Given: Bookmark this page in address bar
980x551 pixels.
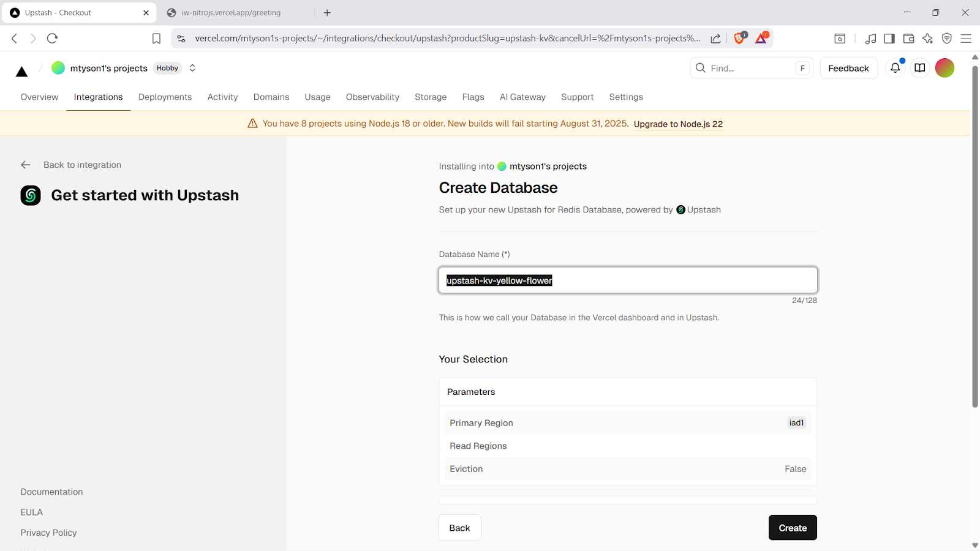Looking at the screenshot, I should [156, 39].
